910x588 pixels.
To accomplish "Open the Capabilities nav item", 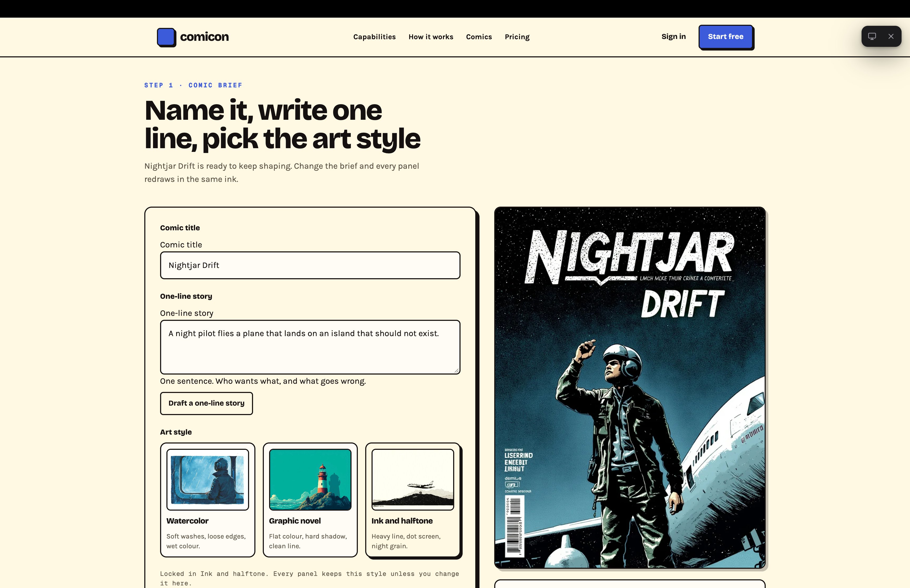I will 374,37.
